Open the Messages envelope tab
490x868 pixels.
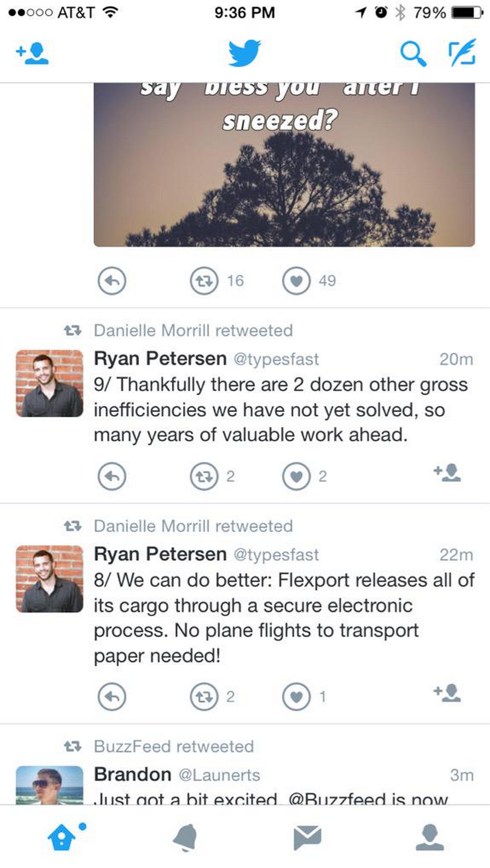[307, 837]
